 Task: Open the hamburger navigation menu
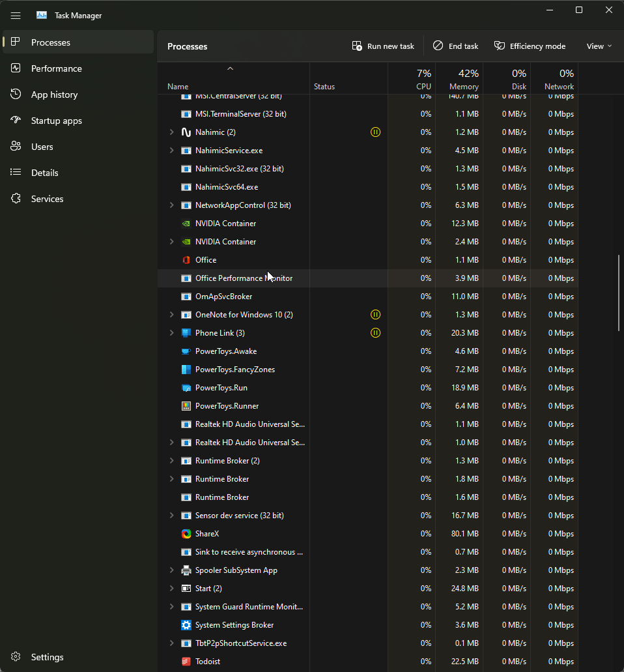coord(16,16)
